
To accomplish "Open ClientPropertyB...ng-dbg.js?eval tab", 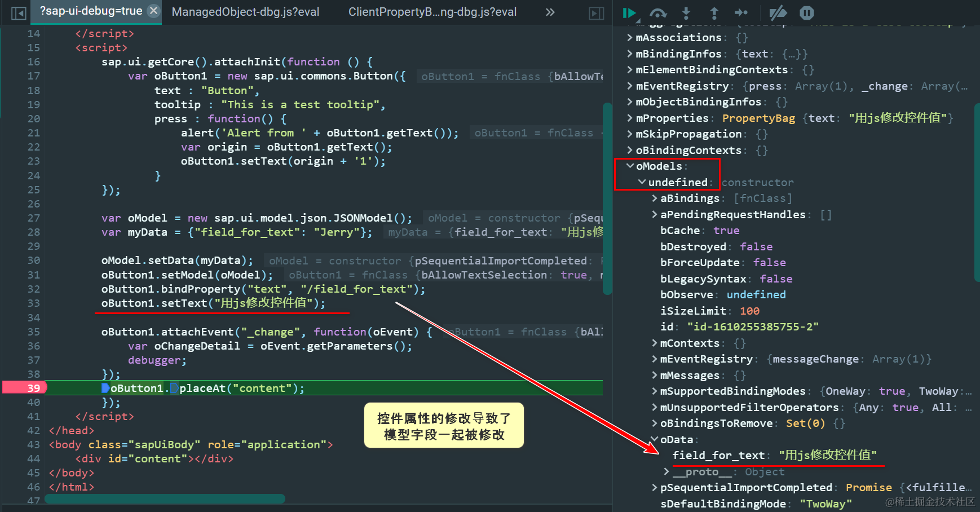I will tap(432, 12).
